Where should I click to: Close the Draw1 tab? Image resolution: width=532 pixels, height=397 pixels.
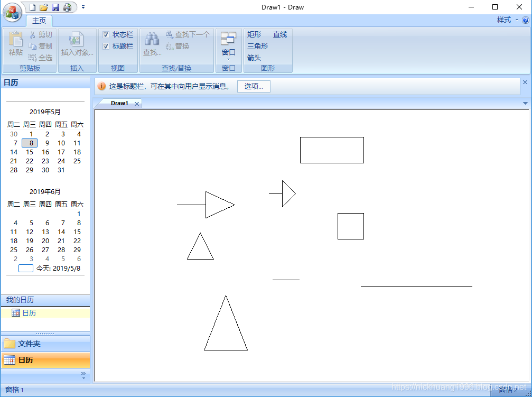[x=137, y=104]
